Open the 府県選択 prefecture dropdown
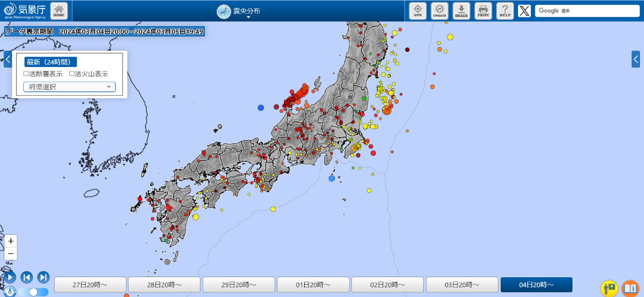The width and height of the screenshot is (644, 297). pyautogui.click(x=69, y=87)
